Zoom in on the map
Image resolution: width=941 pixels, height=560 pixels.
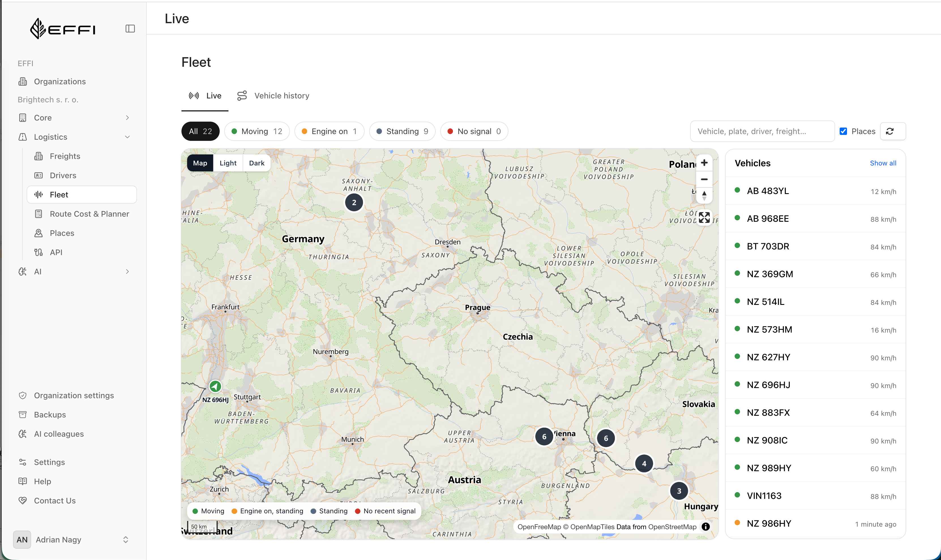tap(704, 163)
